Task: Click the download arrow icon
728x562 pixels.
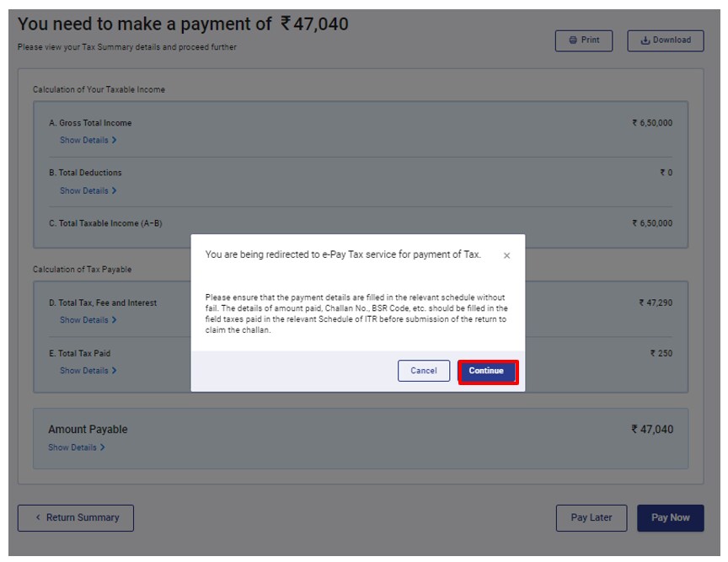Action: 645,40
